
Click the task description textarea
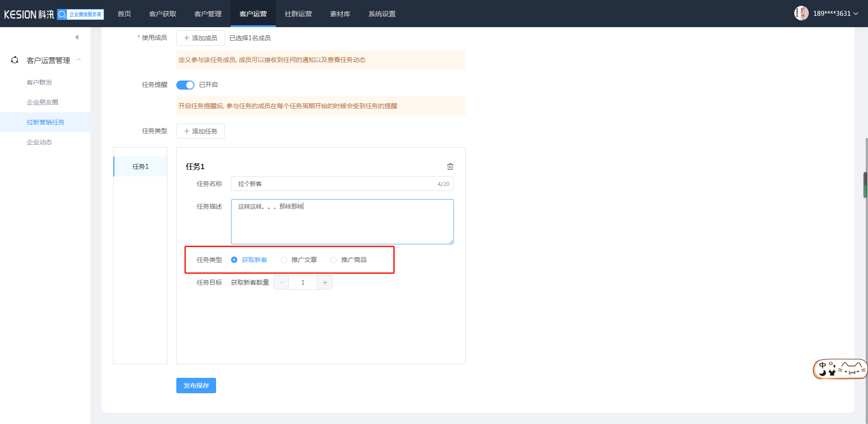pyautogui.click(x=342, y=222)
